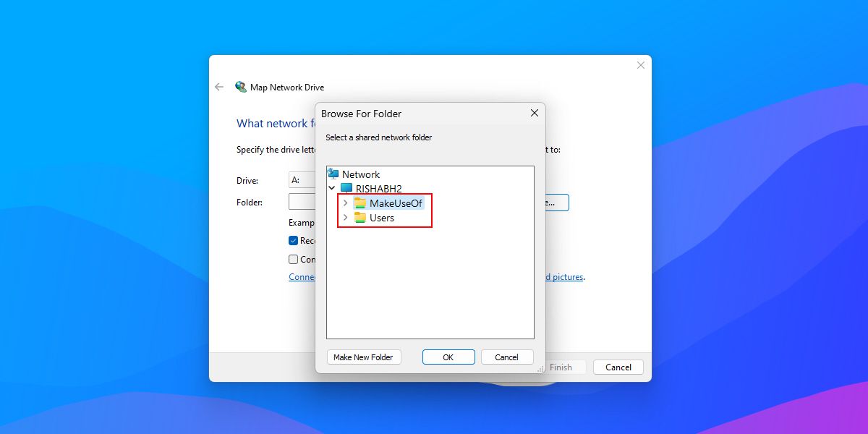Open the Connect to a website link

(x=302, y=277)
